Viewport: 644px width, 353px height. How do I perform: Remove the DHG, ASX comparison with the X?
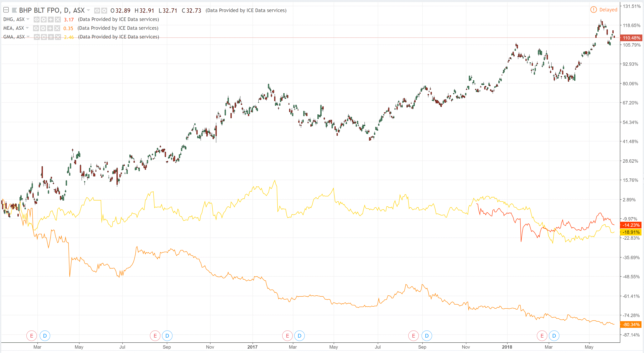[x=58, y=20]
